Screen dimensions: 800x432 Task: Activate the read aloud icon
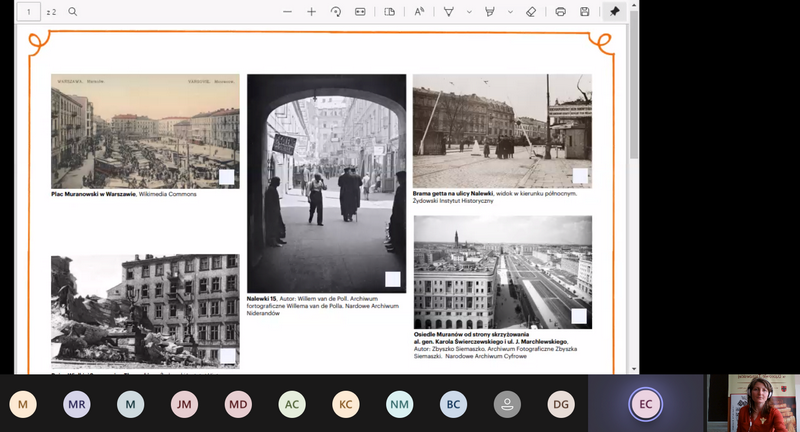419,12
